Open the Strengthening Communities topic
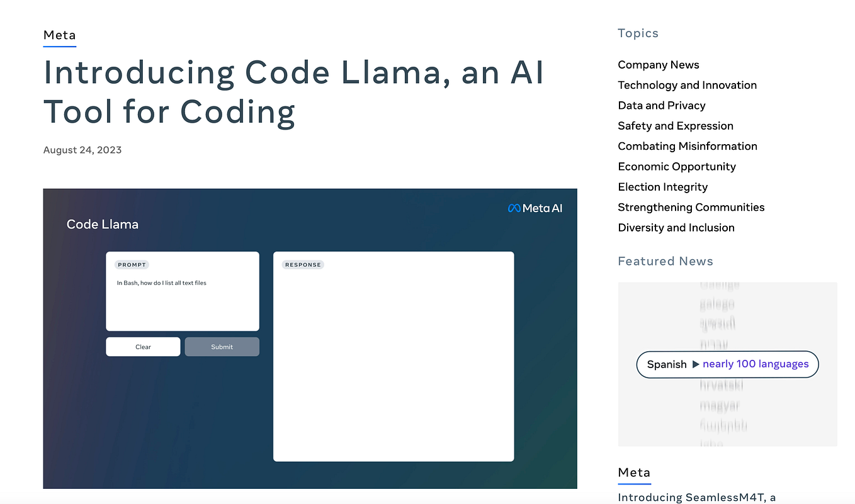 click(x=691, y=207)
